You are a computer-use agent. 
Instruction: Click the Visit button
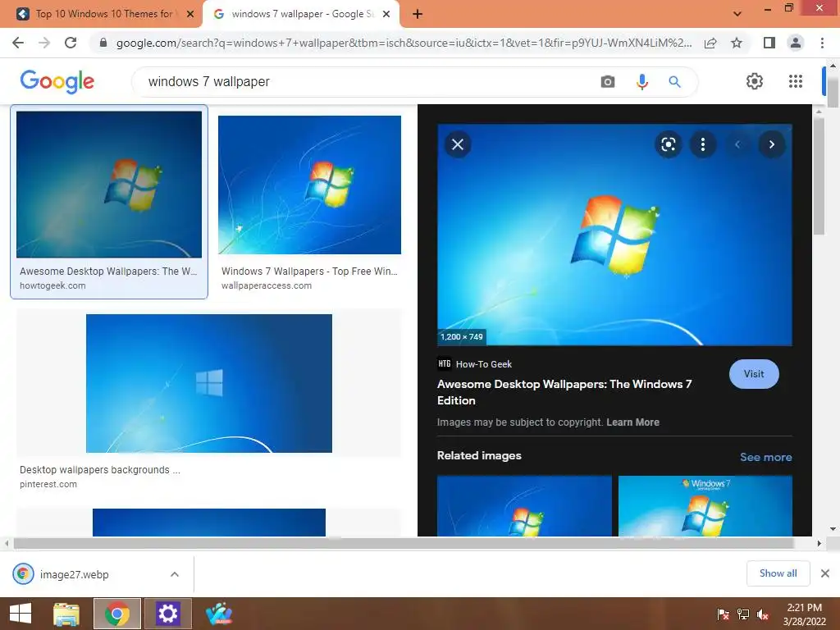(x=754, y=374)
